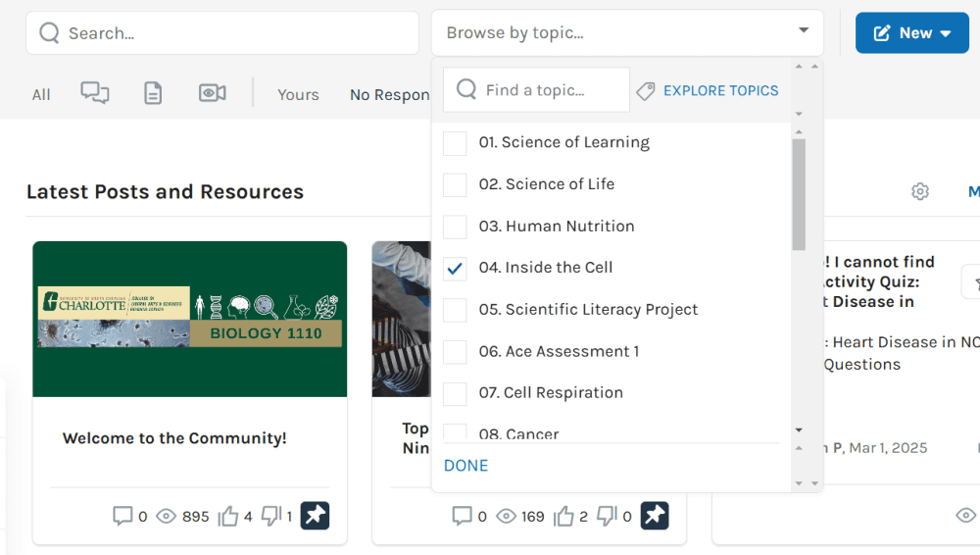
Task: Click the thumbs-up icon showing 2 likes
Action: tap(563, 516)
